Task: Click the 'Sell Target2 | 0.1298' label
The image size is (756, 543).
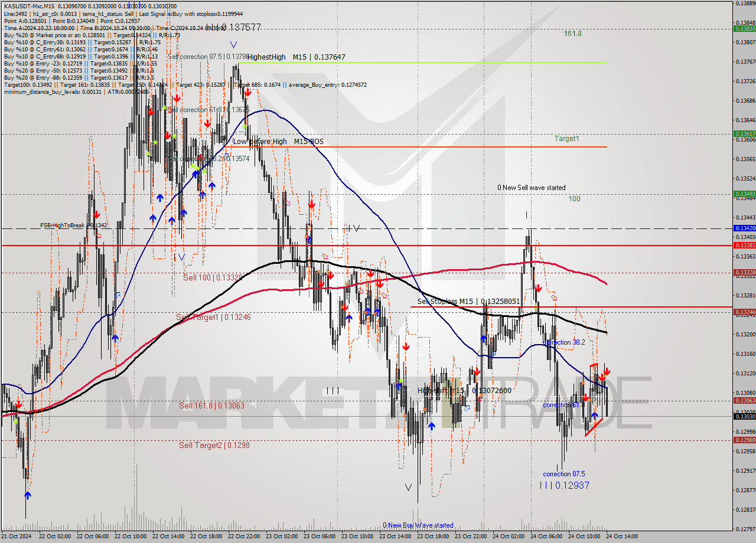Action: click(x=214, y=445)
